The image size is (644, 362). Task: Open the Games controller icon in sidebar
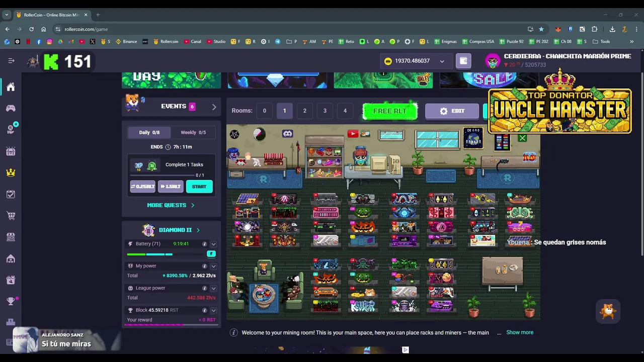pos(11,108)
